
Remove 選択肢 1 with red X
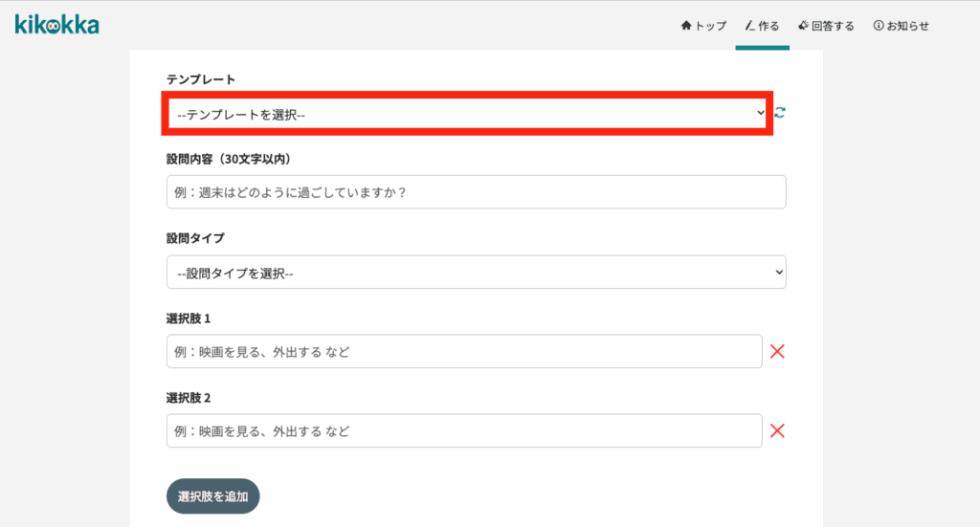click(x=777, y=352)
